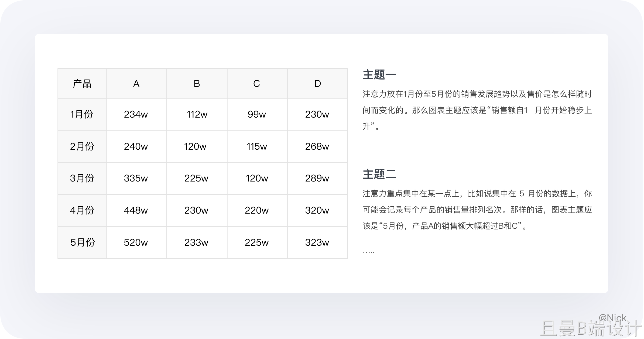The width and height of the screenshot is (644, 339).
Task: Click the 4月份 row label
Action: pos(82,210)
